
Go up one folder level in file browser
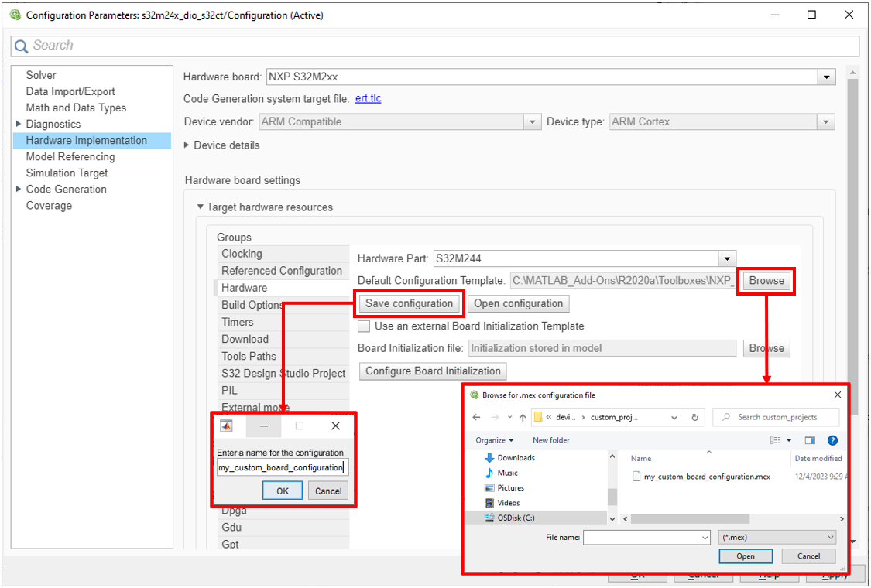pos(523,418)
